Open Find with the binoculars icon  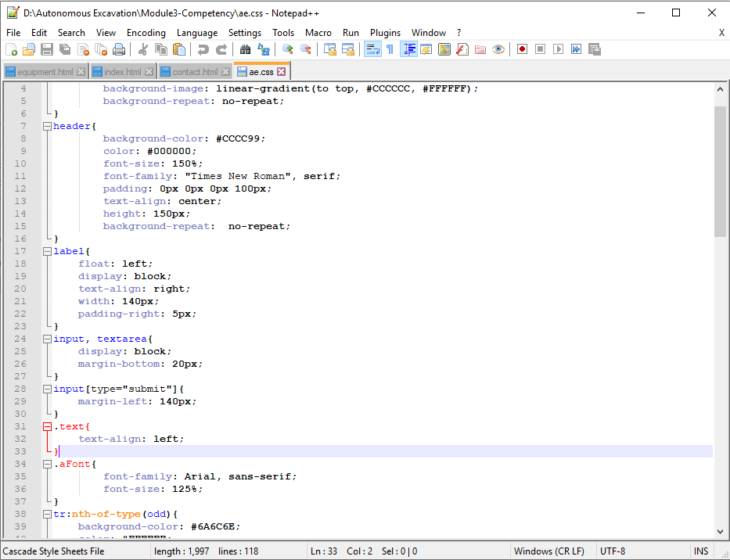point(245,49)
